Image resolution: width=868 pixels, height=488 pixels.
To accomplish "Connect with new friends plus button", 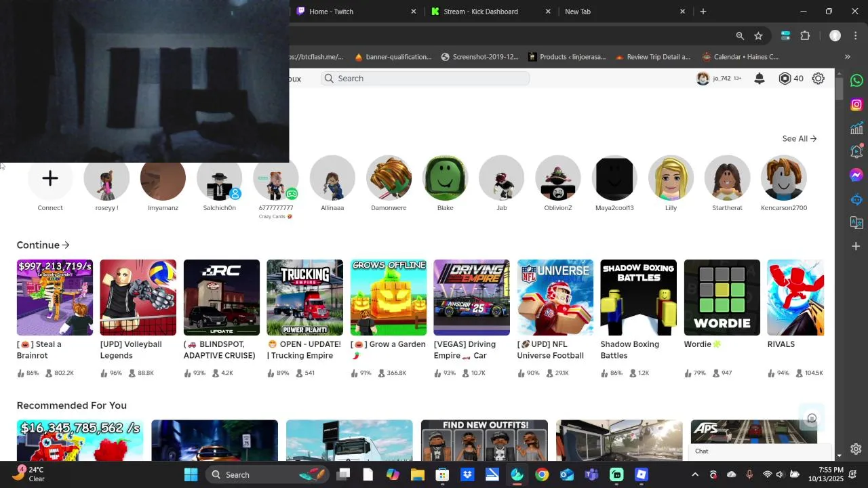I will tap(50, 178).
